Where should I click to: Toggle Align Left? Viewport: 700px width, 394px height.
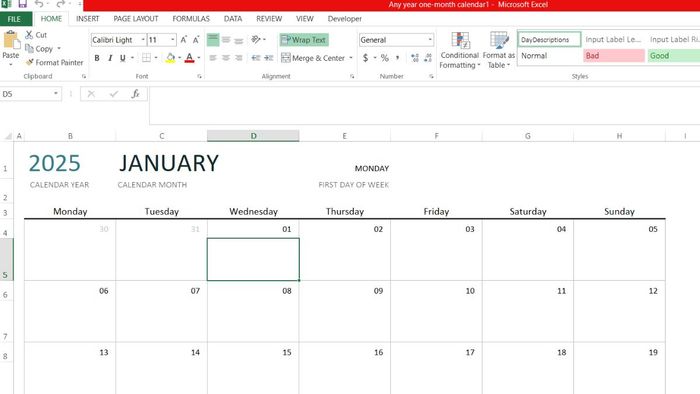tap(213, 58)
